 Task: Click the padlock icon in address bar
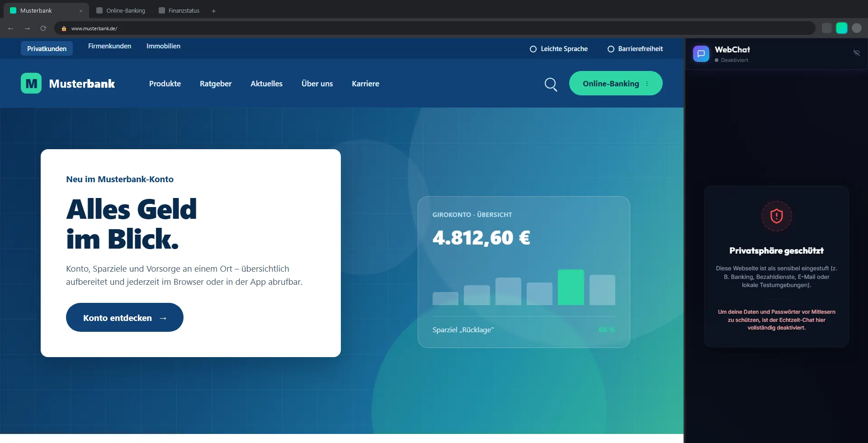(64, 28)
